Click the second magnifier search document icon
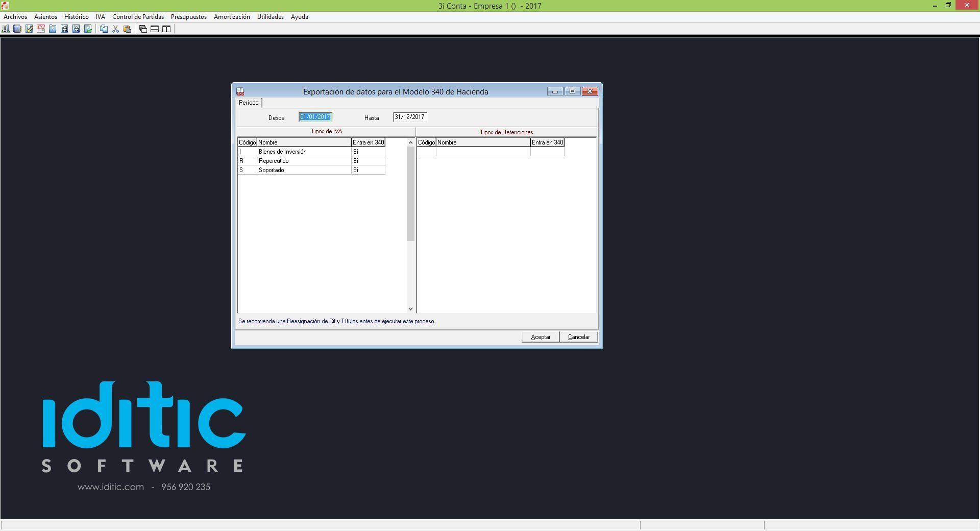980x531 pixels. coord(76,29)
